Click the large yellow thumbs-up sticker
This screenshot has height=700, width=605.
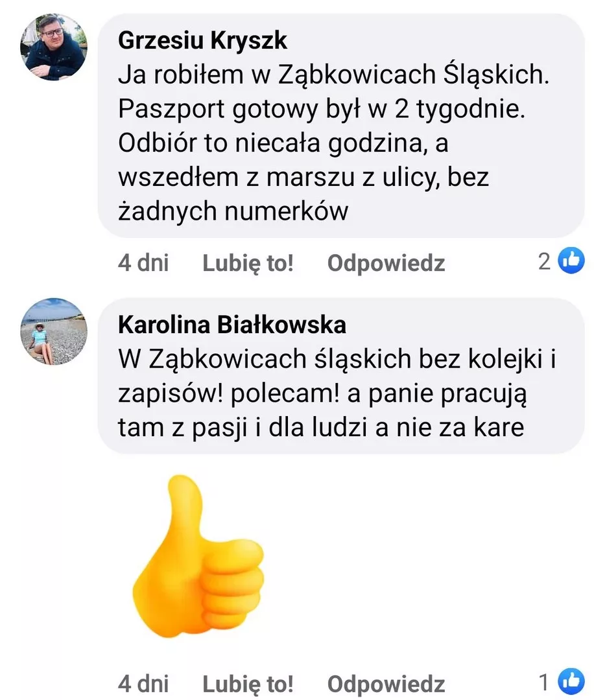click(198, 555)
